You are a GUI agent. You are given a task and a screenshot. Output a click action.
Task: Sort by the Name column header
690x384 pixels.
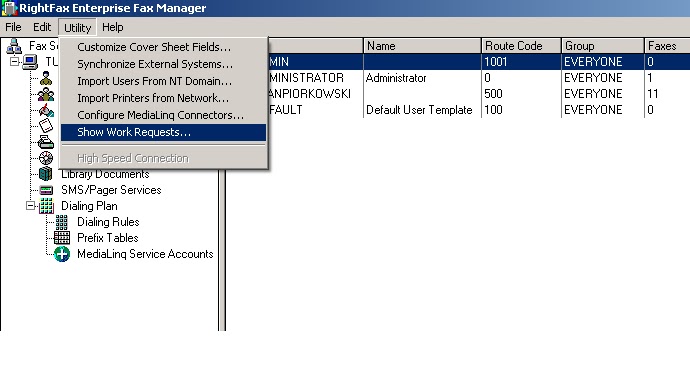click(422, 46)
